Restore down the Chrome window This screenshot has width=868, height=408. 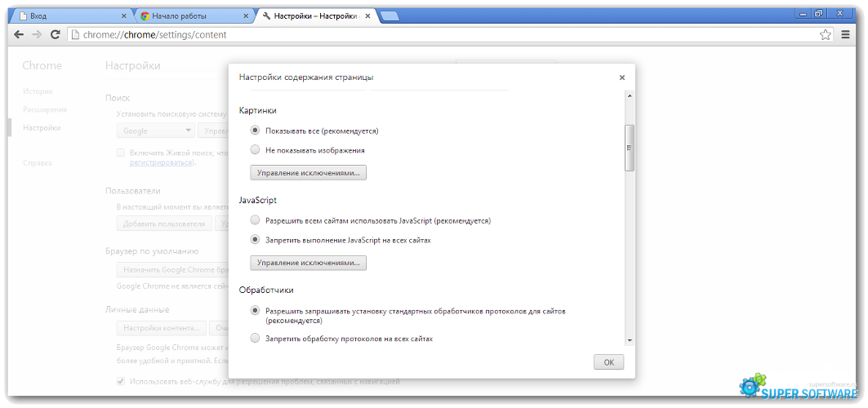click(819, 13)
